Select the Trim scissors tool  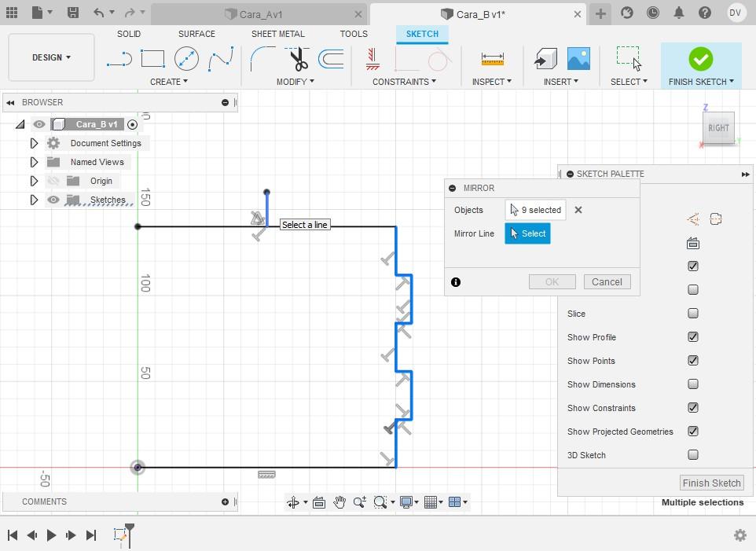[x=298, y=59]
